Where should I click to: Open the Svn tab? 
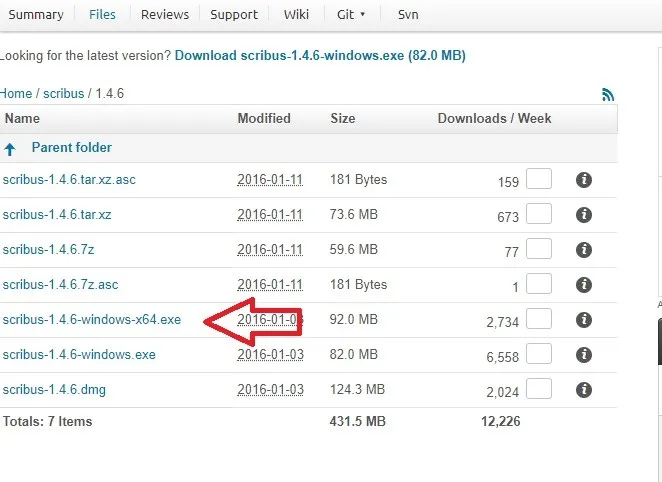[408, 15]
